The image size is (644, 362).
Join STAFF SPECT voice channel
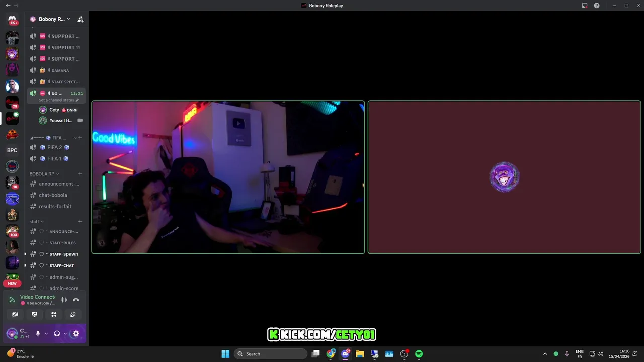[x=56, y=82]
